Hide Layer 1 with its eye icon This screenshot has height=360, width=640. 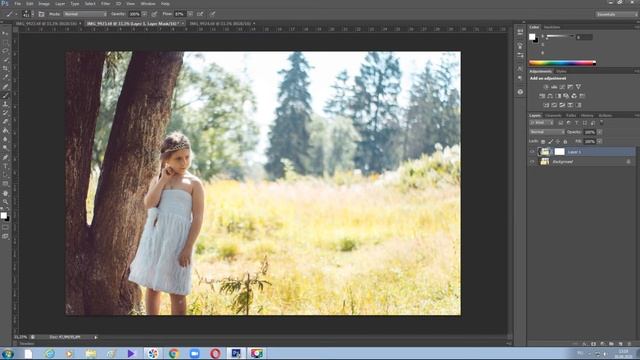(x=532, y=152)
